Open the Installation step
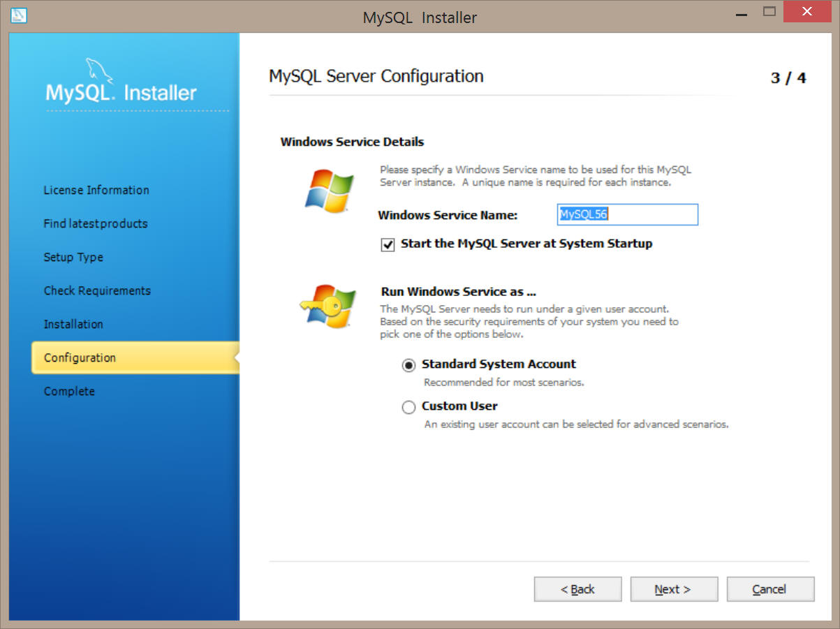 pyautogui.click(x=73, y=324)
